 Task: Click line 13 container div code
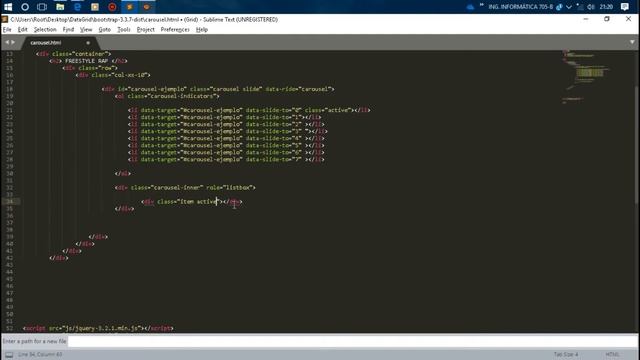click(x=73, y=53)
